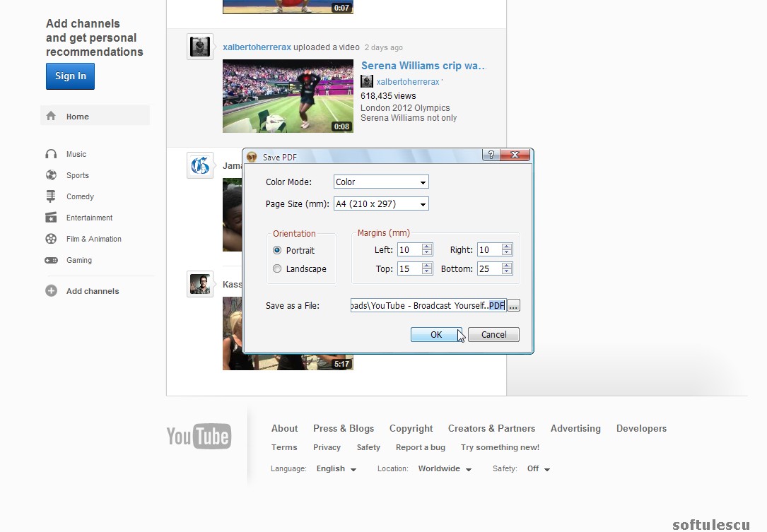Click the blue Sign In button
The width and height of the screenshot is (767, 532).
(71, 76)
